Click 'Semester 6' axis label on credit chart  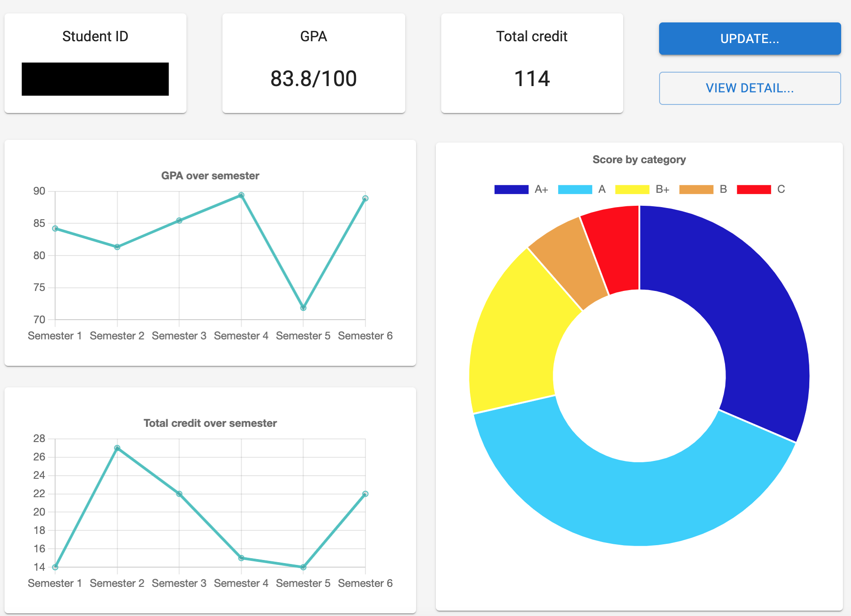click(365, 583)
